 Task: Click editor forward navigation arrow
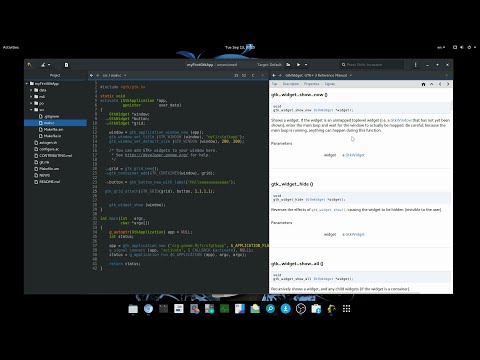click(98, 75)
